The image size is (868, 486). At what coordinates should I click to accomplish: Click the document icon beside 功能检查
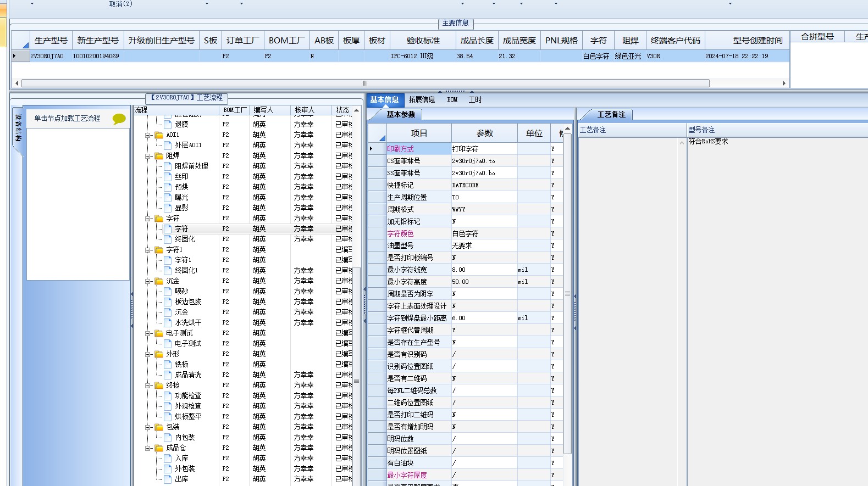coord(168,396)
